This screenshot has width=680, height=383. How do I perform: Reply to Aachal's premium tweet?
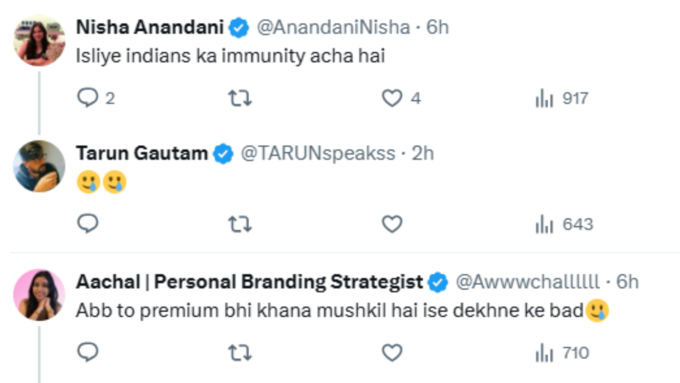point(88,352)
